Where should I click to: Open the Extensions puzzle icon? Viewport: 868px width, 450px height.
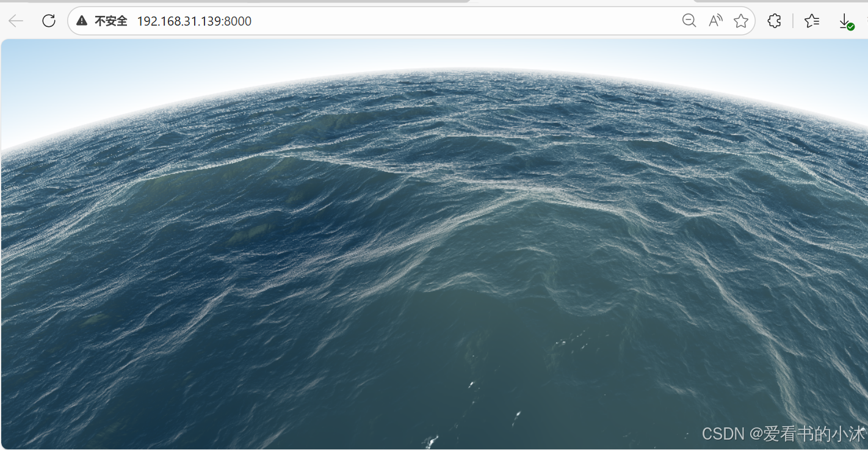[774, 21]
